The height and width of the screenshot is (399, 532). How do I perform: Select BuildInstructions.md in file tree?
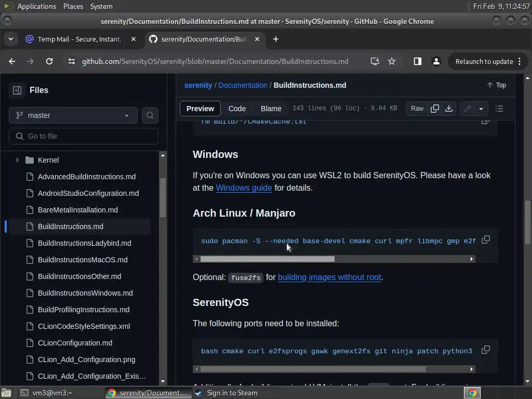[79, 227]
